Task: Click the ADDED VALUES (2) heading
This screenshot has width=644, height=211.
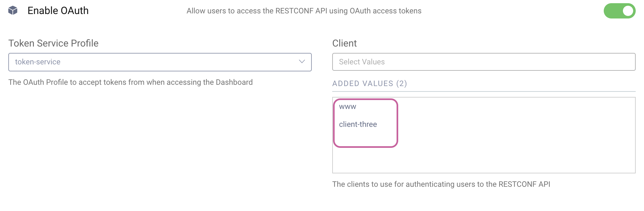Action: (x=370, y=84)
